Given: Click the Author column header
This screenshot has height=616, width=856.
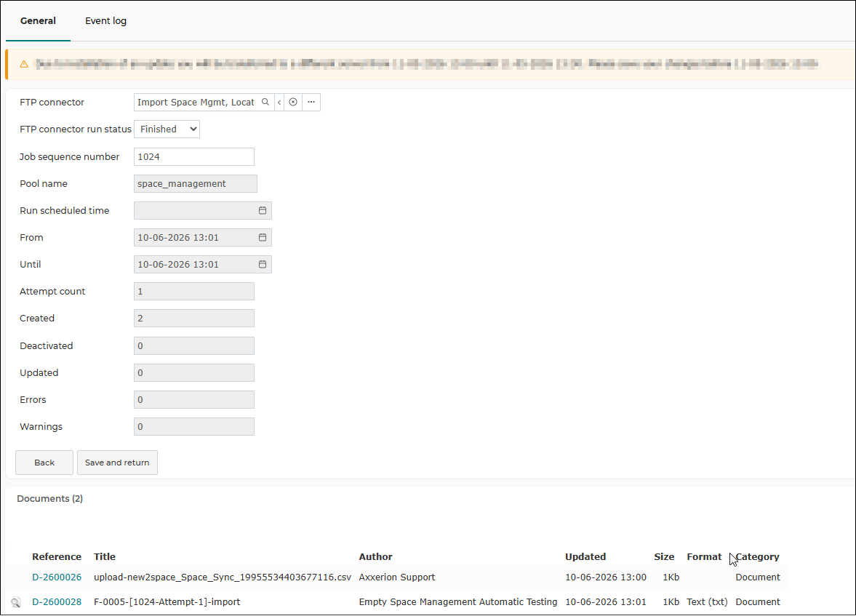Looking at the screenshot, I should (x=375, y=557).
